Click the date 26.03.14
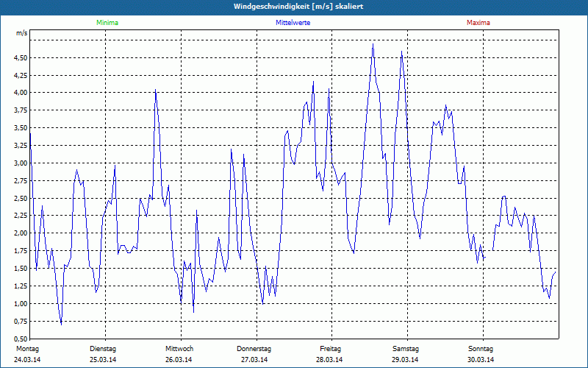 (x=179, y=360)
